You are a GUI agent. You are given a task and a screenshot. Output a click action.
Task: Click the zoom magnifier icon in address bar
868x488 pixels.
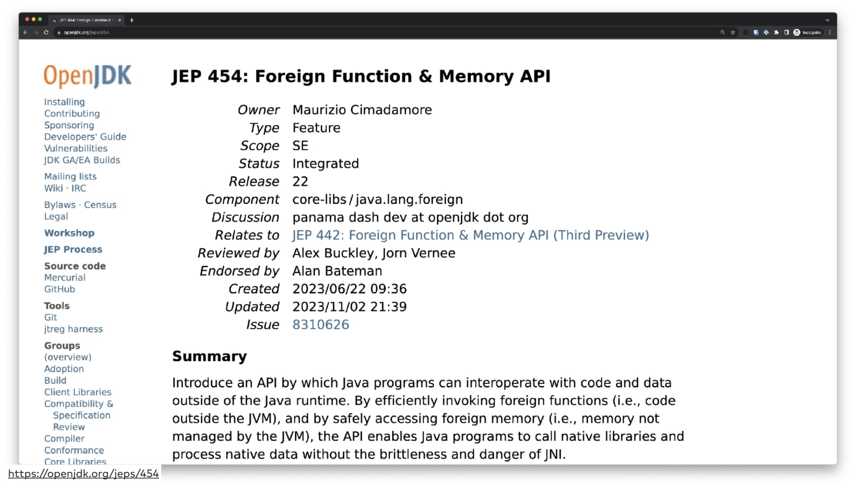[723, 33]
